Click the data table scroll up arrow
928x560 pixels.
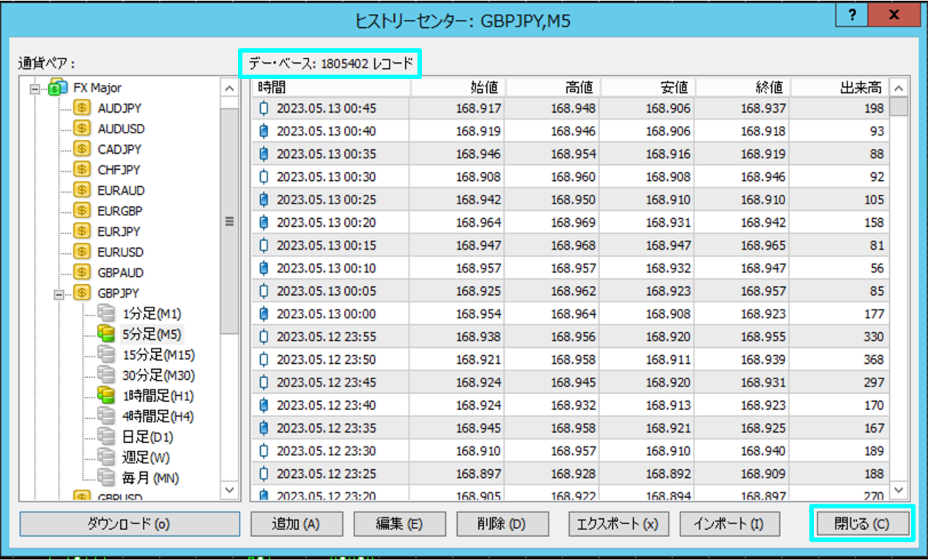click(899, 88)
